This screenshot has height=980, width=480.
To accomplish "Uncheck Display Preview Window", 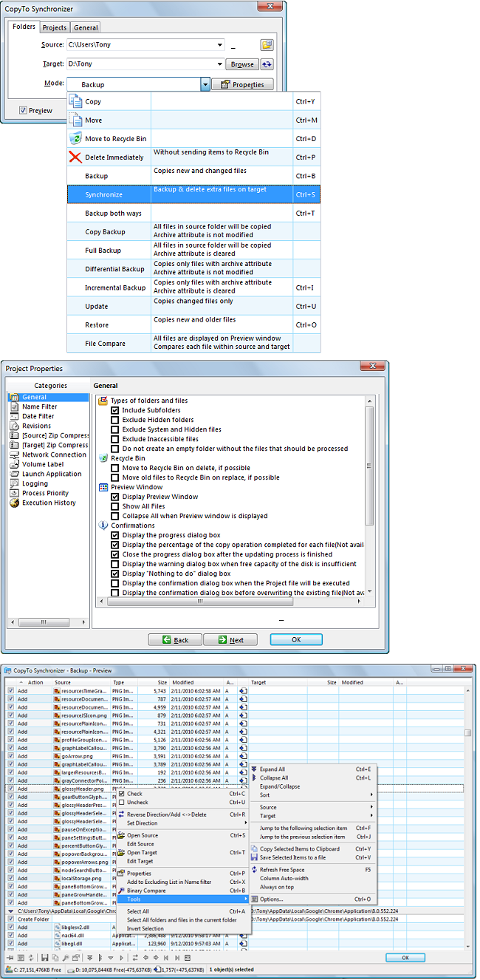I will 114,497.
